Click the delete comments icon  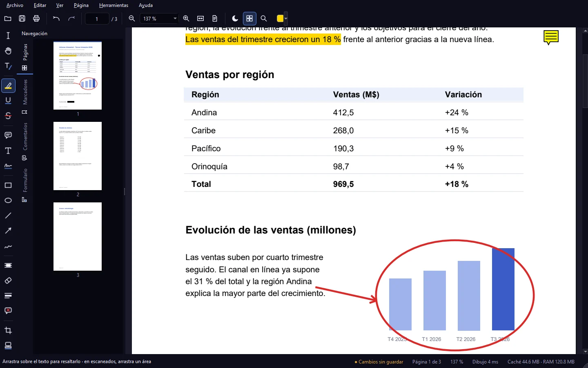8,311
